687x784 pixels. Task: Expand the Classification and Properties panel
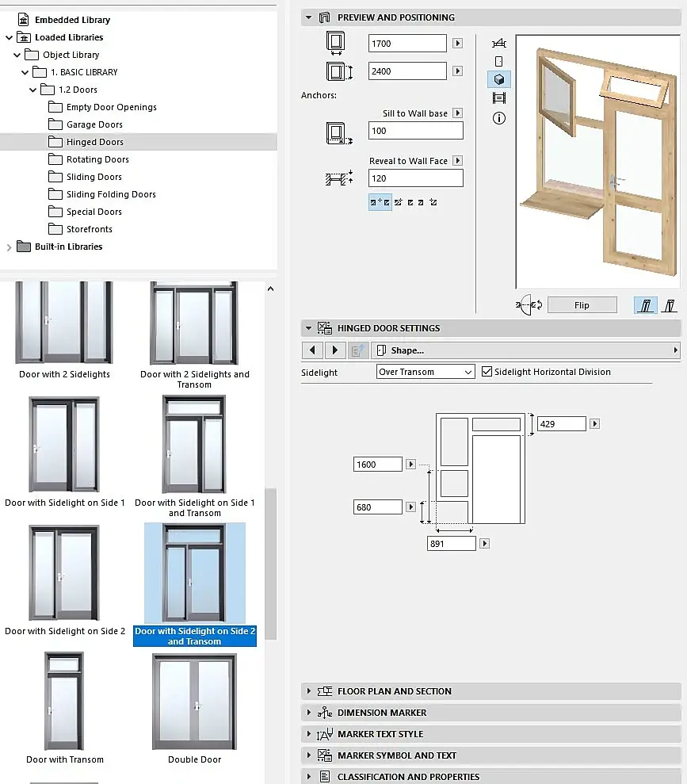[x=309, y=777]
